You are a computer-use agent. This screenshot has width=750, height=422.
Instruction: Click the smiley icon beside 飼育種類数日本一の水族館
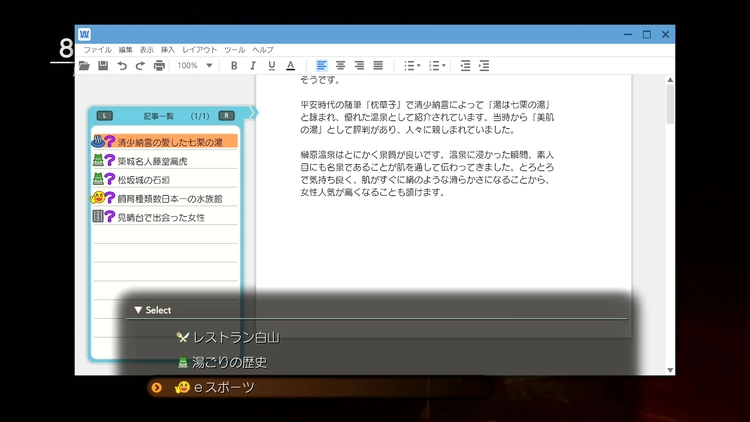tap(98, 197)
